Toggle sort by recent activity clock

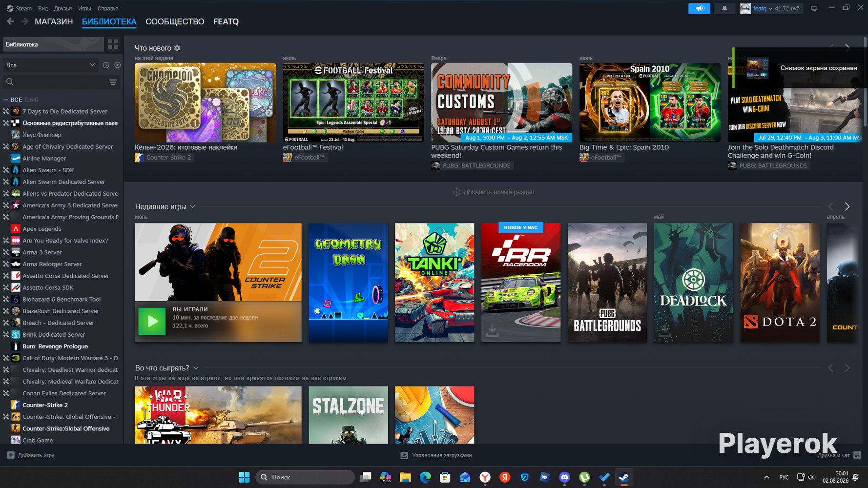(x=106, y=65)
